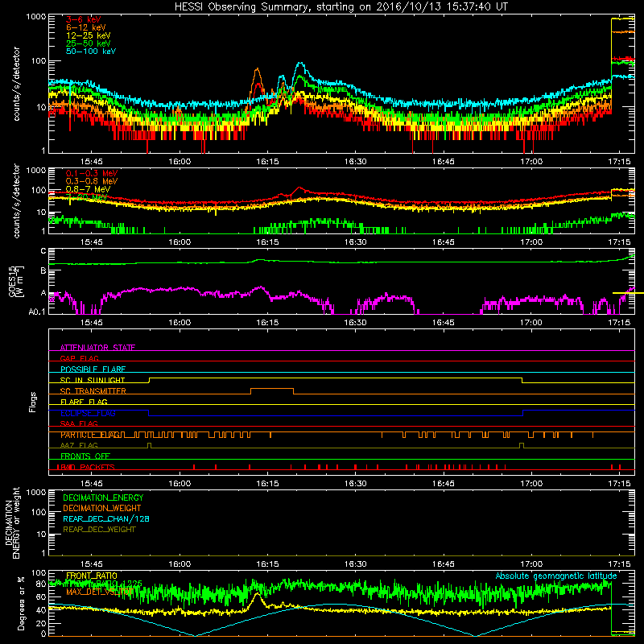Click the yellow 0.8-7 MeV legend label
The image size is (644, 644).
point(88,189)
